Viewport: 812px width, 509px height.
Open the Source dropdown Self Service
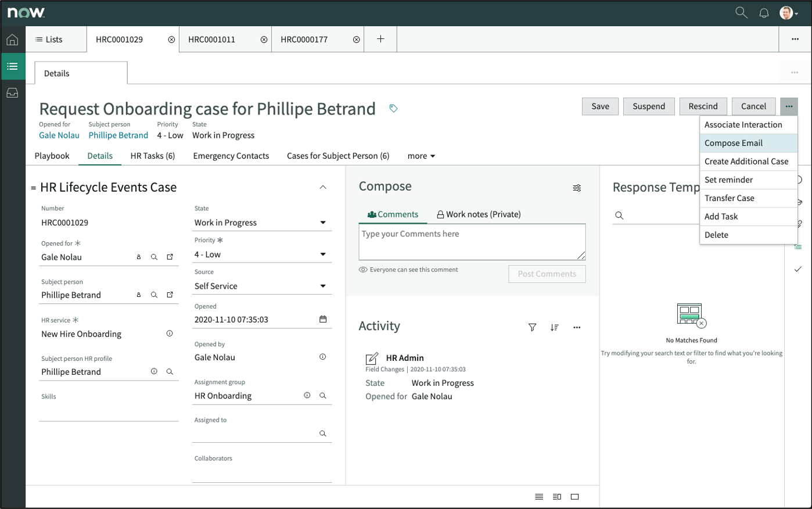tap(262, 286)
